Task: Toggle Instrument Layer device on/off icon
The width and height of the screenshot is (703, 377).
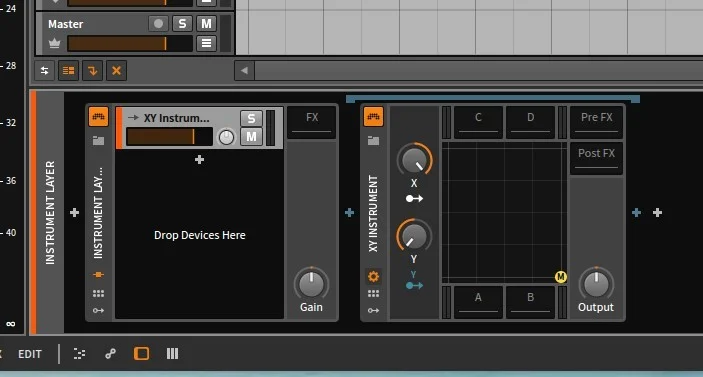Action: [99, 117]
